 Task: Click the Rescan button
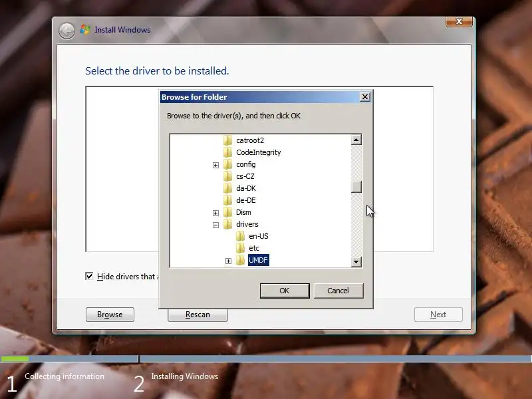[x=198, y=315]
